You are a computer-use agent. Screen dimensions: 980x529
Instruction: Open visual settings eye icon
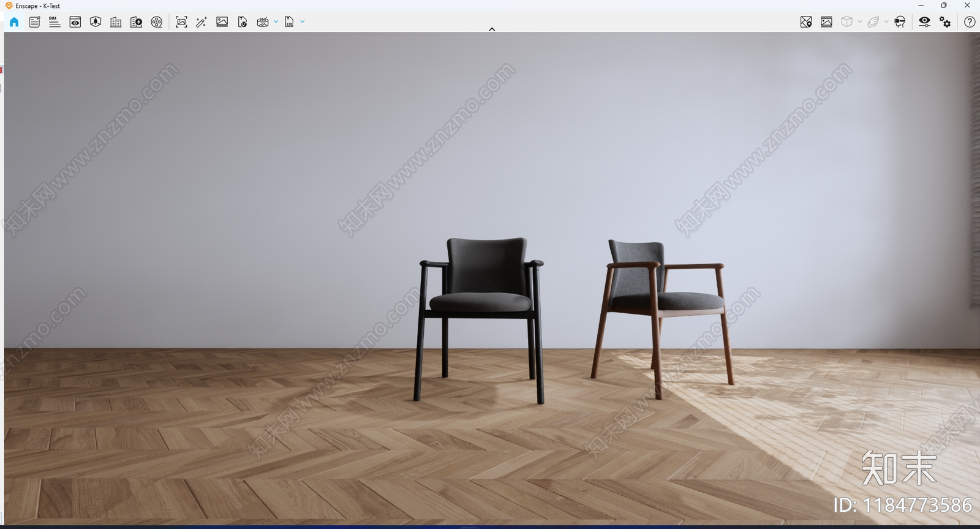pos(924,22)
